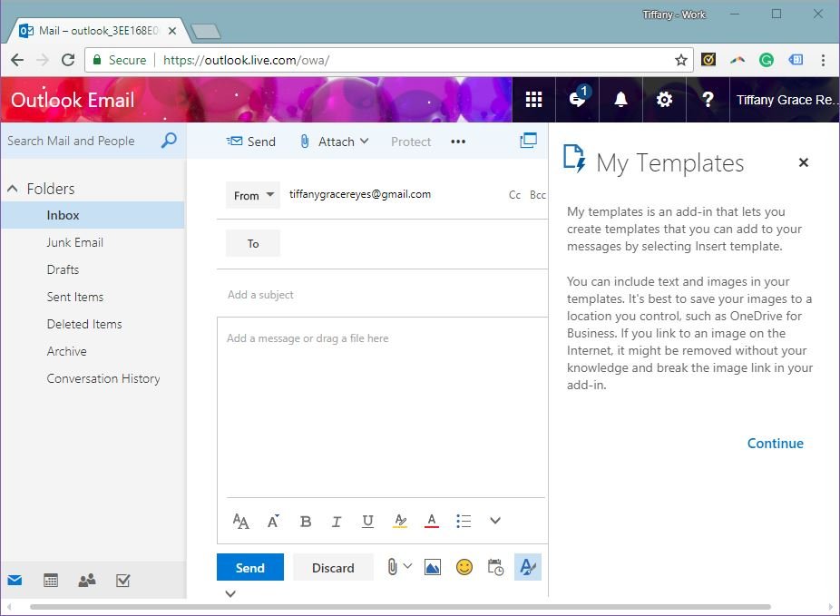Collapse the Folders list
The width and height of the screenshot is (840, 616).
click(x=13, y=189)
